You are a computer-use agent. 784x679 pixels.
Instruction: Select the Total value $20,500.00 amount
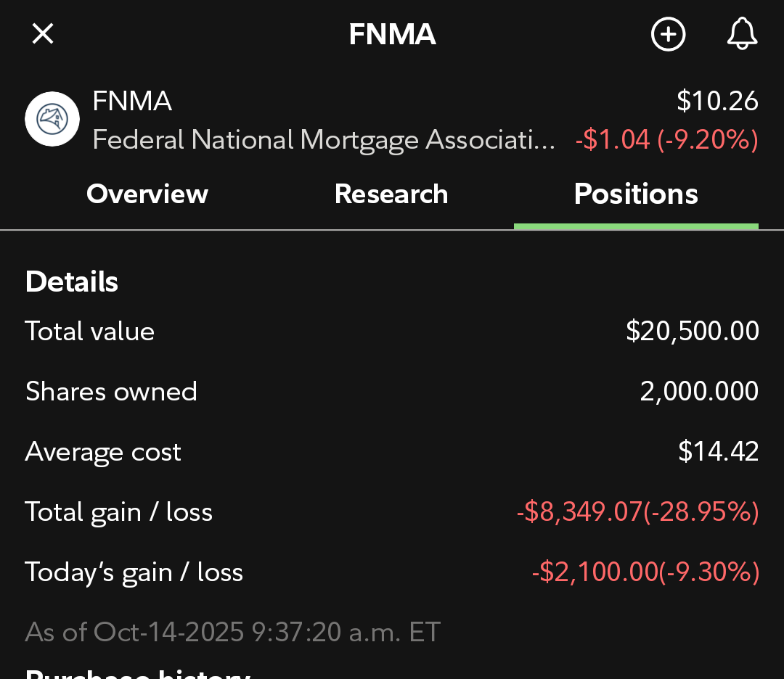(x=692, y=332)
